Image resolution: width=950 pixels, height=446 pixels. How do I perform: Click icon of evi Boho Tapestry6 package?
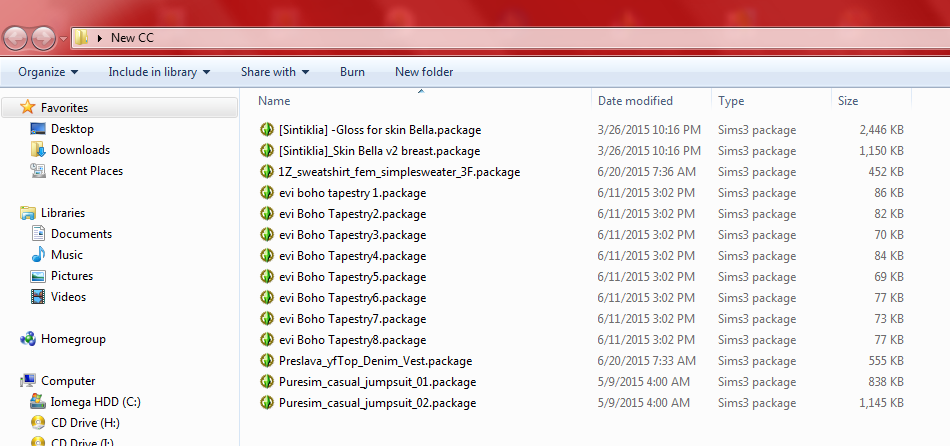(267, 298)
